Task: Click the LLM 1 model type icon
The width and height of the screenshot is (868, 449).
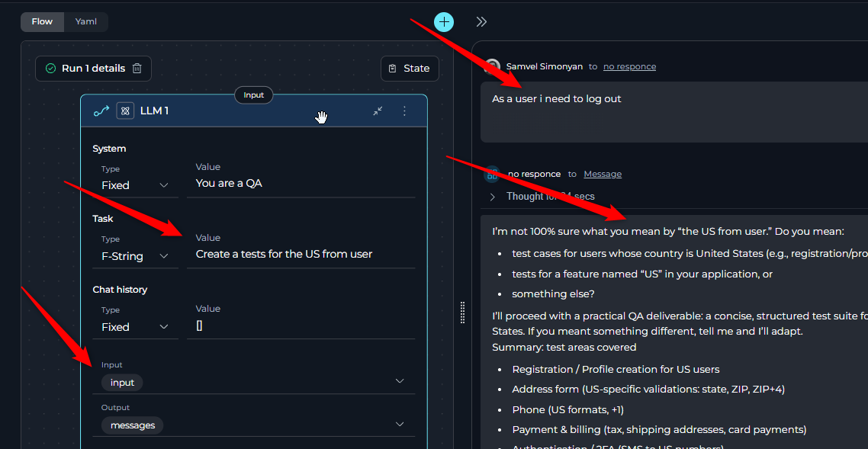Action: click(125, 111)
